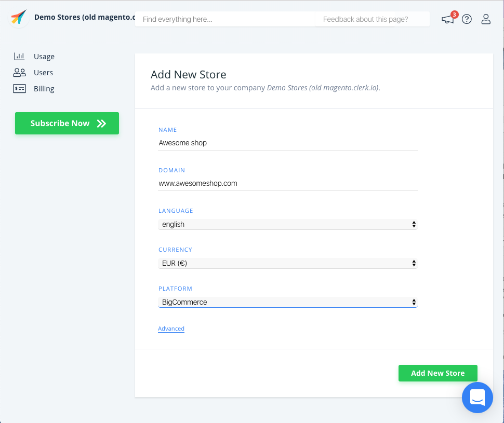Image resolution: width=504 pixels, height=423 pixels.
Task: Click the Clerk.io paper plane logo
Action: (x=19, y=17)
